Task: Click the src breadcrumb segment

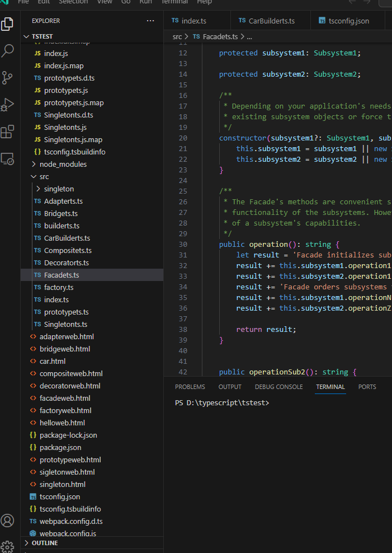Action: pyautogui.click(x=177, y=36)
